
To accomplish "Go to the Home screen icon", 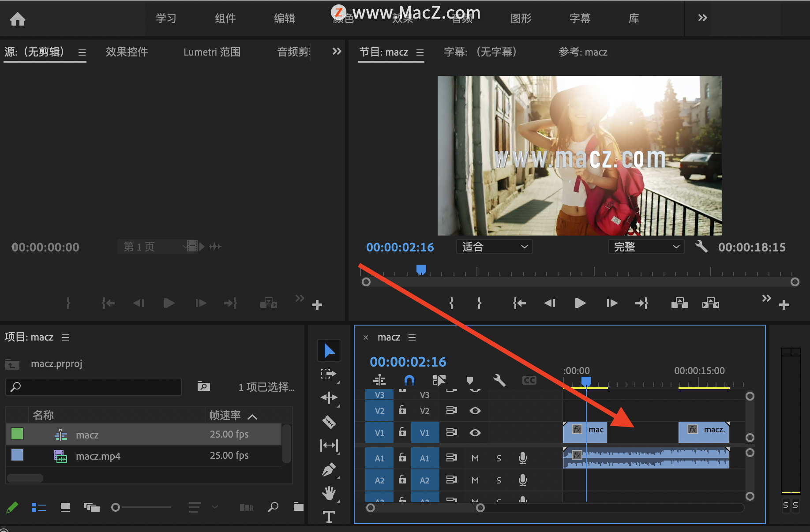I will [x=18, y=19].
